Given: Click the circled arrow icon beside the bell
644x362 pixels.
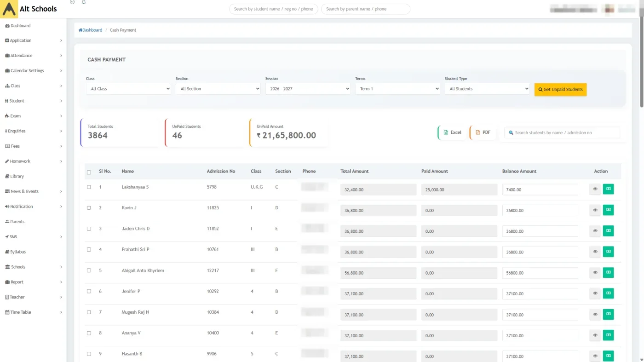Looking at the screenshot, I should [x=72, y=2].
